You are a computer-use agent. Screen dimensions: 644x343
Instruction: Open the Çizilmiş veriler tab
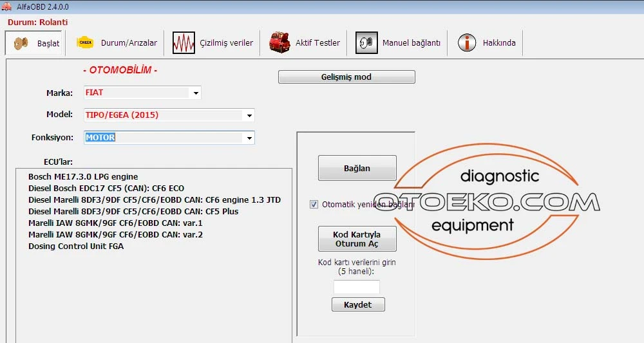point(213,42)
